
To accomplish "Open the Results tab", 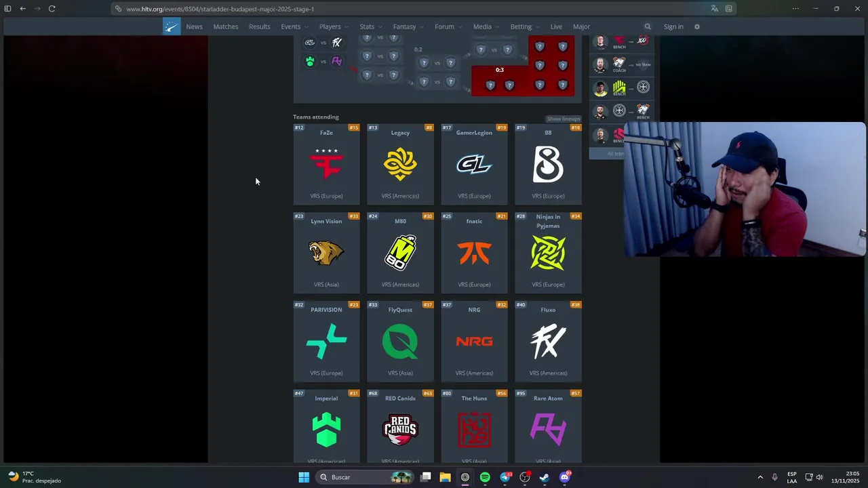I will point(260,26).
